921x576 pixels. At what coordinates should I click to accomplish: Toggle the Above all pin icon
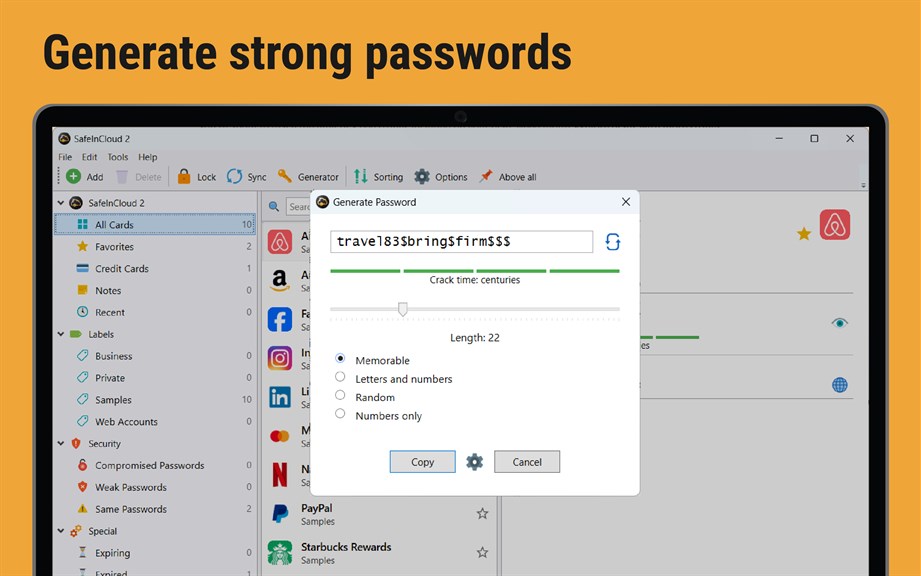point(486,176)
